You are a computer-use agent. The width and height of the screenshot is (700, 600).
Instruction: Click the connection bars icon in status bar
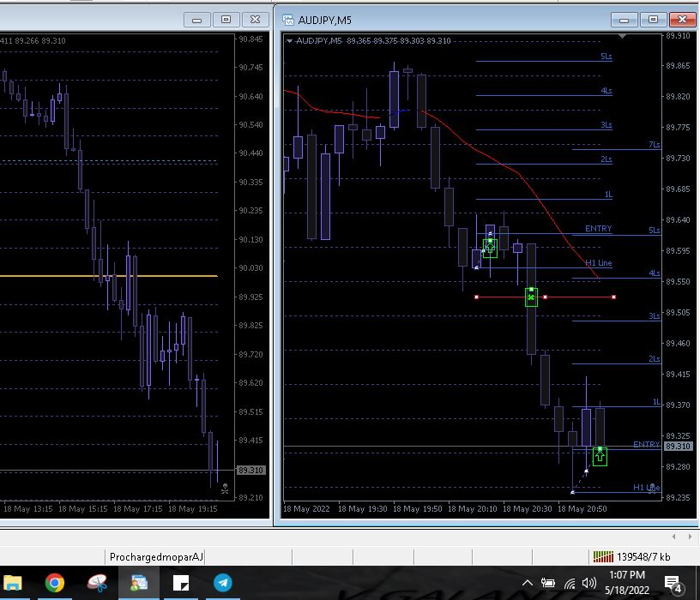pyautogui.click(x=603, y=556)
